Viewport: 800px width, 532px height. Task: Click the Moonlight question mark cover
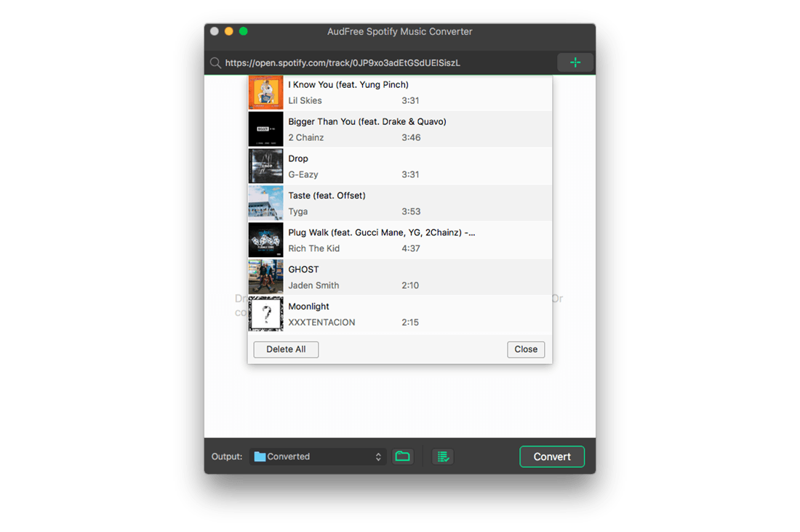265,314
